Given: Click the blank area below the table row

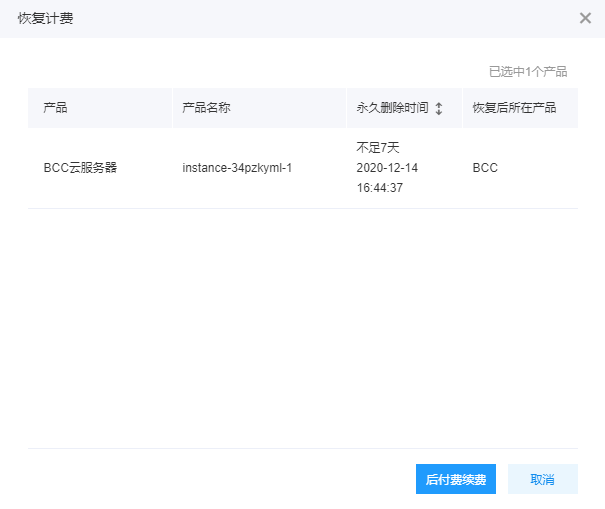Looking at the screenshot, I should point(302,320).
